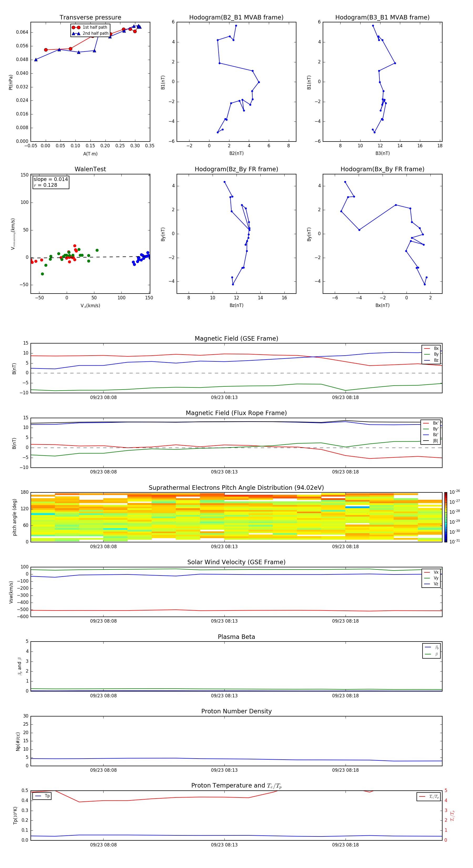Click the "Vsw(km/s)" y-axis label
473x868 pixels.
point(11,592)
